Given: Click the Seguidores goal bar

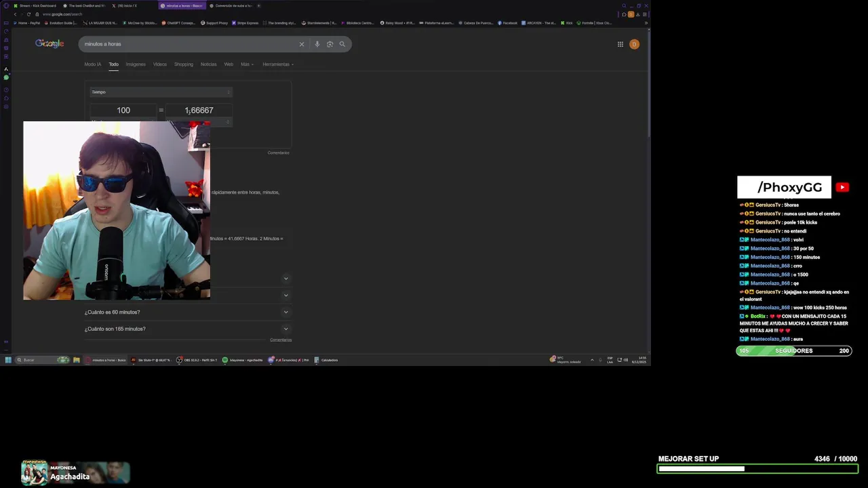Looking at the screenshot, I should click(x=794, y=351).
